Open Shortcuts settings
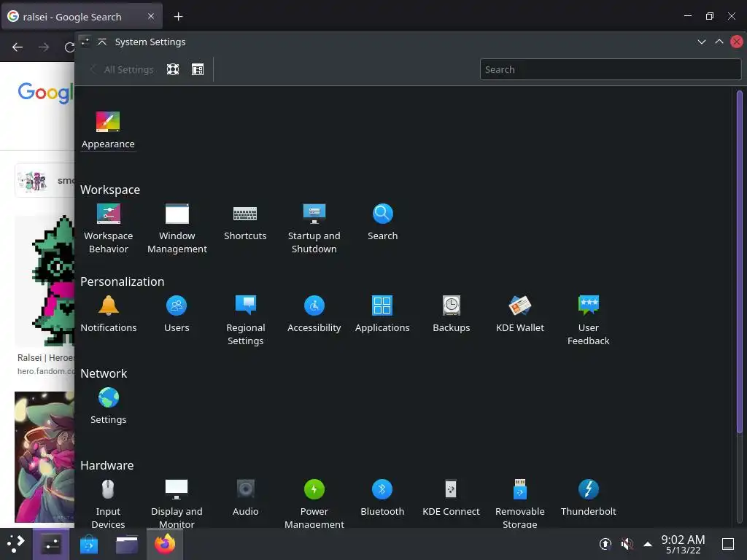This screenshot has height=560, width=747. coord(245,222)
